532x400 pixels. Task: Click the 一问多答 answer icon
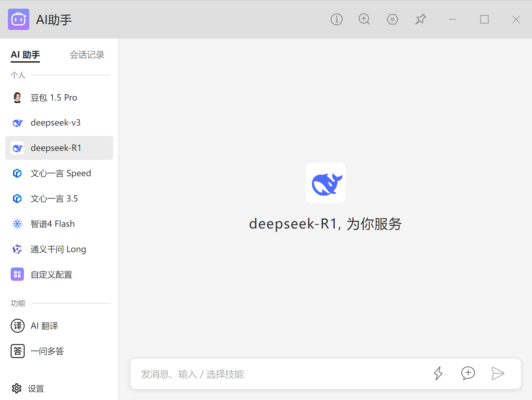click(x=18, y=351)
